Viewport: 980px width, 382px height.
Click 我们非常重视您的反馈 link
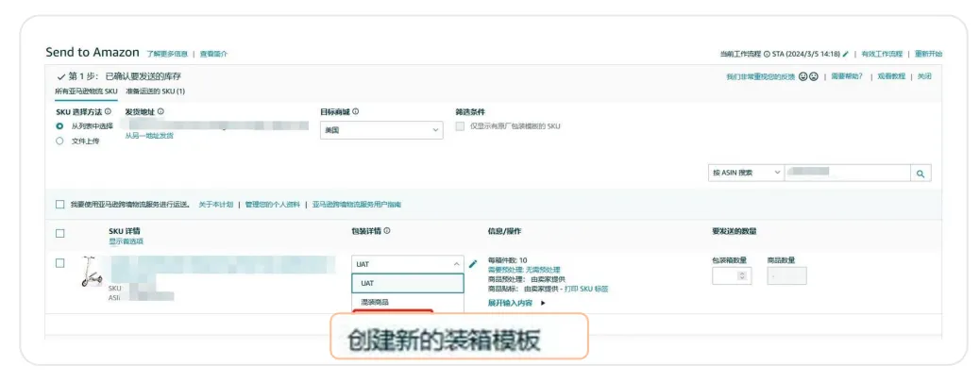pos(761,76)
